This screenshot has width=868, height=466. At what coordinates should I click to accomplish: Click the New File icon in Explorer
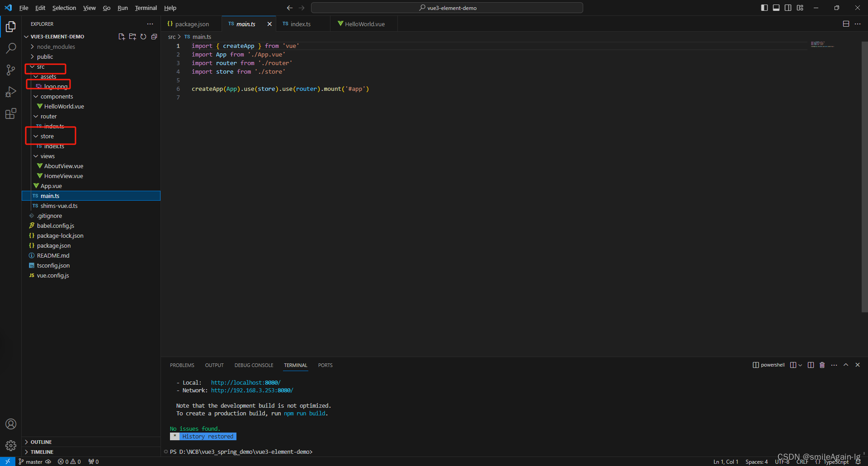tap(121, 37)
